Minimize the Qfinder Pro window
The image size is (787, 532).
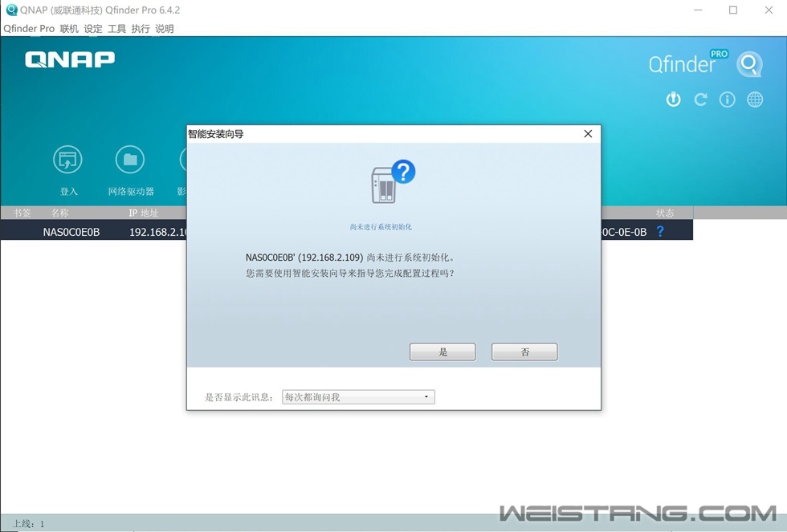tap(698, 10)
